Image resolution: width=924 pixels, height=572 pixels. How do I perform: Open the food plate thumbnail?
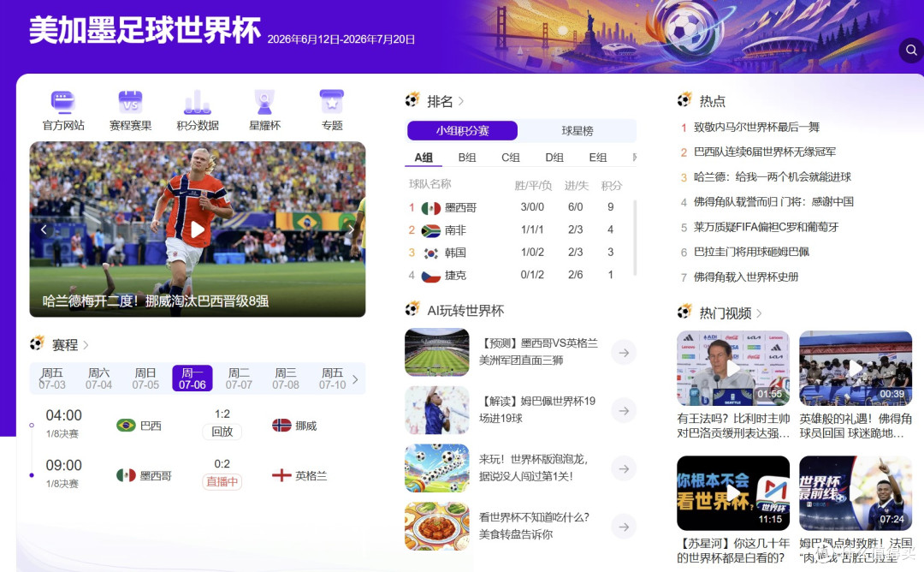(x=437, y=526)
